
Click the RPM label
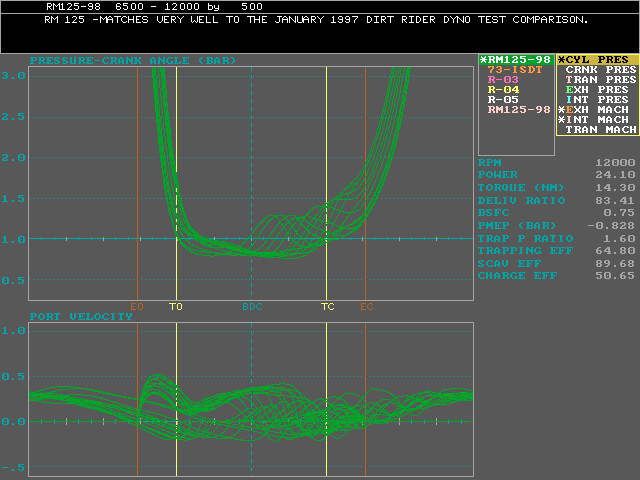pyautogui.click(x=489, y=162)
